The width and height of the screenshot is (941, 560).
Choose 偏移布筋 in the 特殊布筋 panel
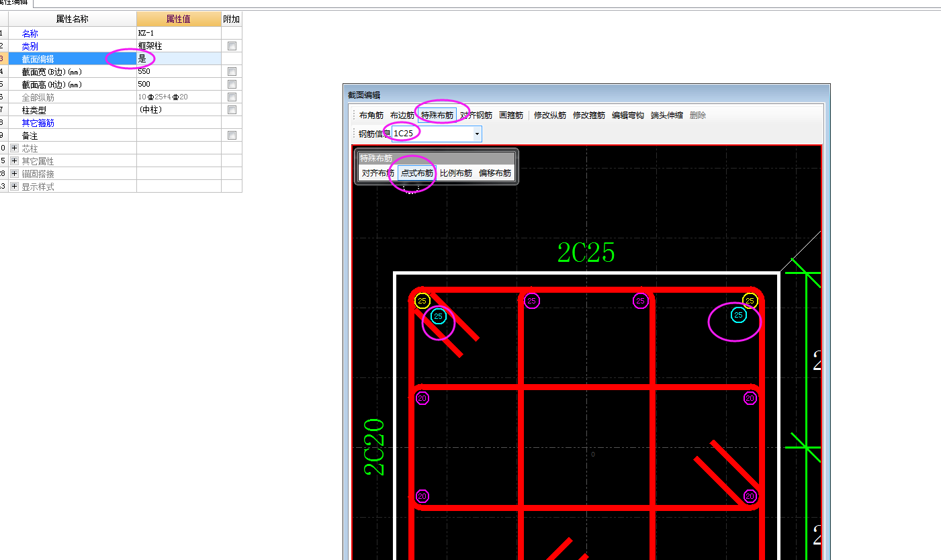pyautogui.click(x=495, y=173)
